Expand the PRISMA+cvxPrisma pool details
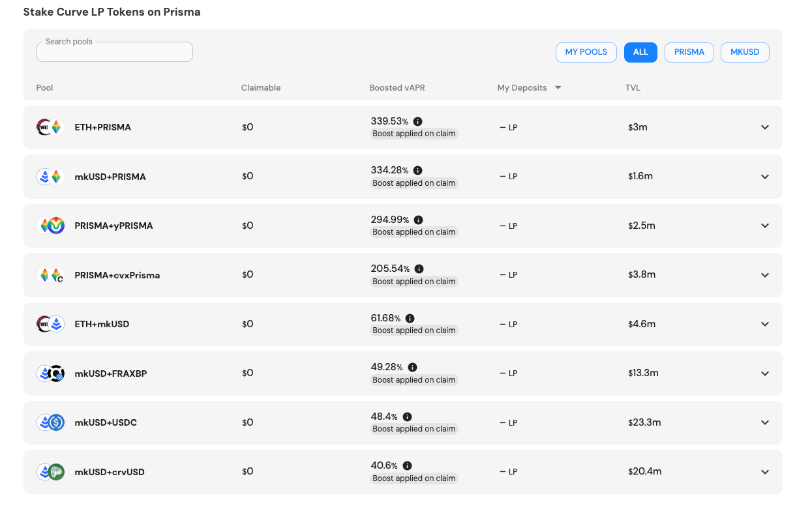 pos(765,275)
